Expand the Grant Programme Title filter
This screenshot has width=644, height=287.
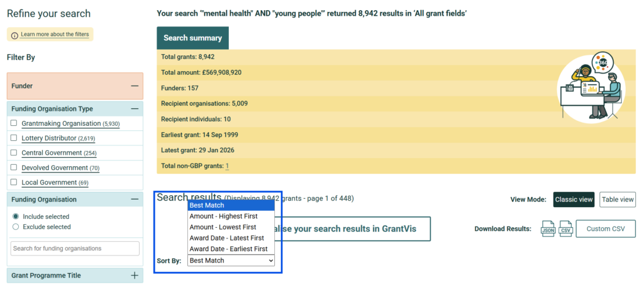(134, 276)
